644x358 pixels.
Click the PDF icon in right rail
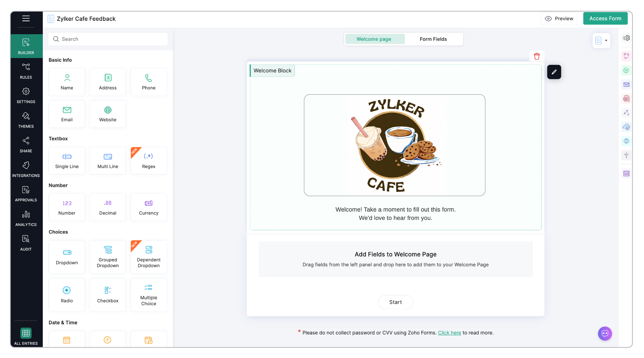click(626, 99)
